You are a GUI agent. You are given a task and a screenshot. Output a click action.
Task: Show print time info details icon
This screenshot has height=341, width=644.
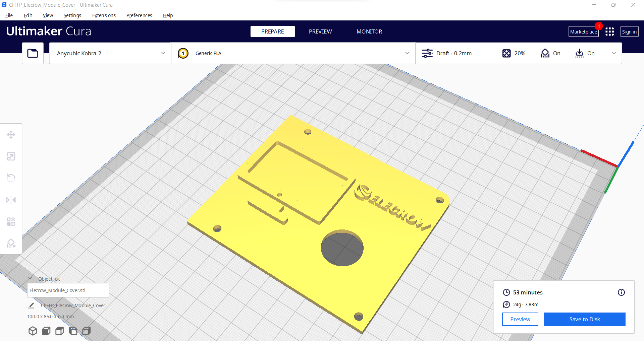tap(621, 292)
